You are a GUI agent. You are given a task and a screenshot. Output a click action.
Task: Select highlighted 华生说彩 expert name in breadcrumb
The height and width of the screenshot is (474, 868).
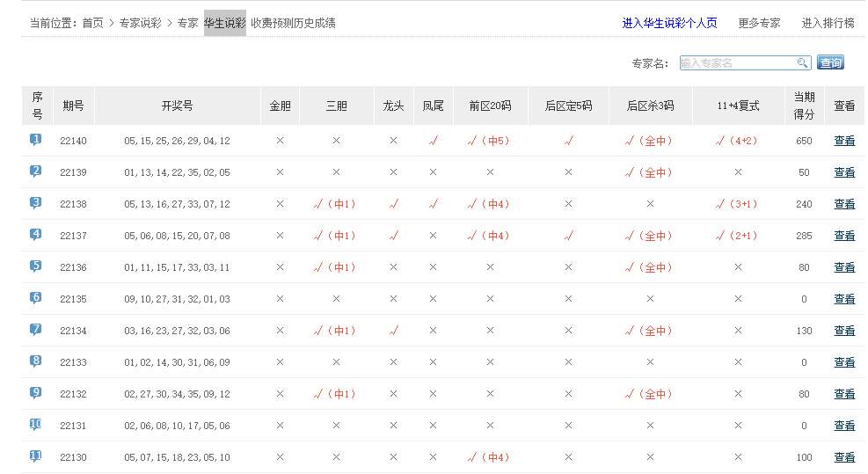(x=225, y=23)
